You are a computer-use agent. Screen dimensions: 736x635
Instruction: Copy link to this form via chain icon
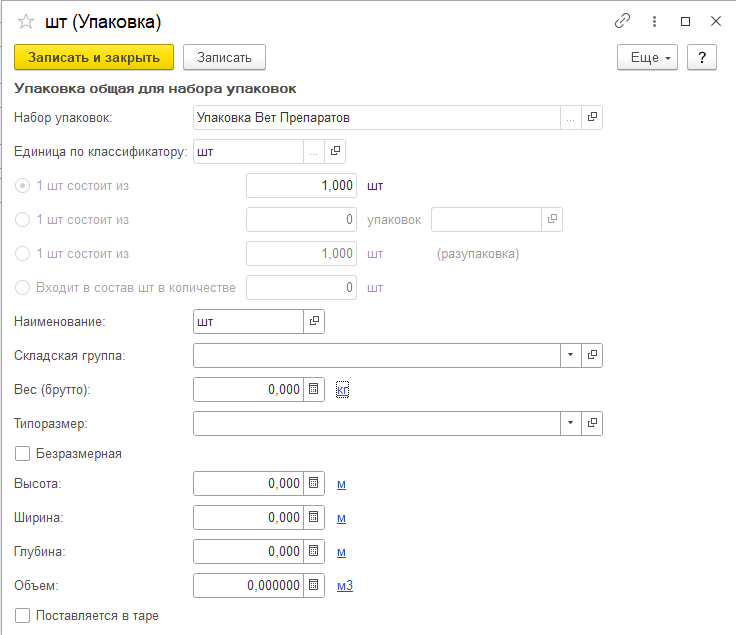click(623, 21)
